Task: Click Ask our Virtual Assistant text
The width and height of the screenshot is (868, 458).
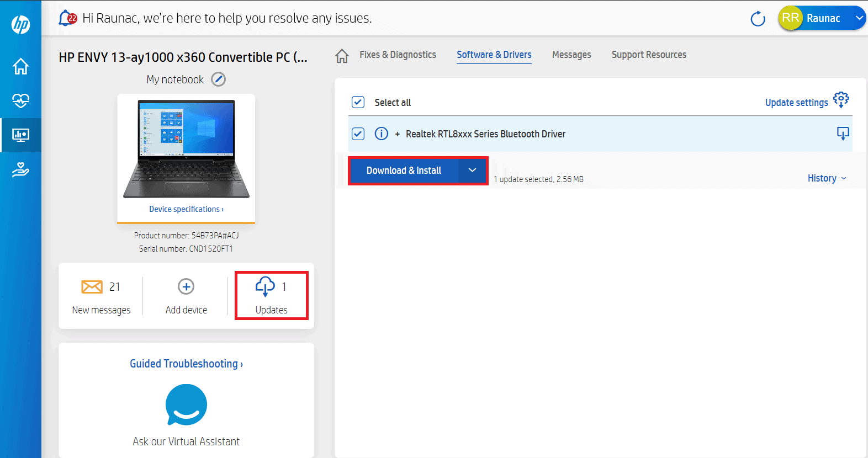Action: [186, 441]
